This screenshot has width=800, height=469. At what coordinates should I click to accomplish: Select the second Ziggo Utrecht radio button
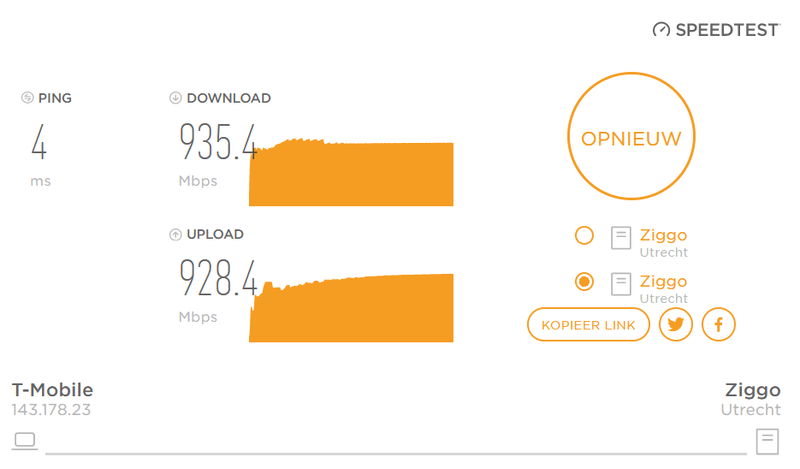[585, 282]
